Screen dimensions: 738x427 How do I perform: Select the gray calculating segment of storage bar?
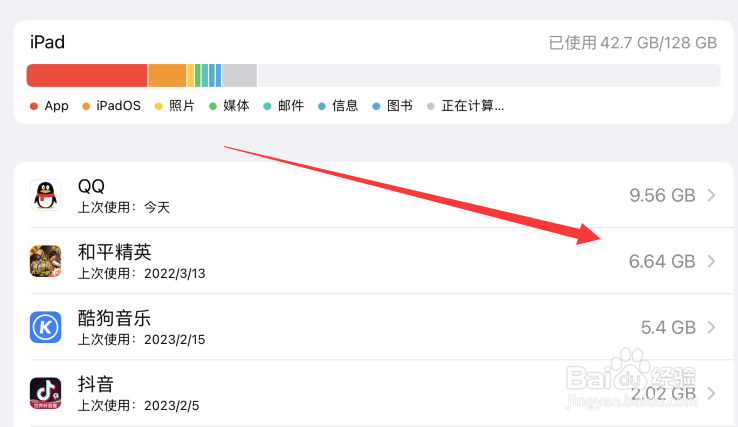(x=240, y=75)
